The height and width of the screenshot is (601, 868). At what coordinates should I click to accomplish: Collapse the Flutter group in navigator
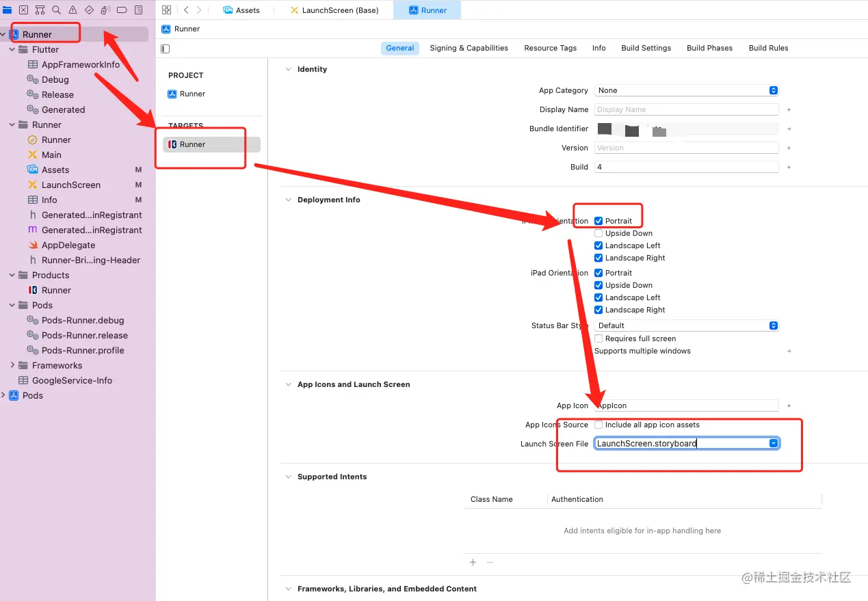[x=12, y=49]
